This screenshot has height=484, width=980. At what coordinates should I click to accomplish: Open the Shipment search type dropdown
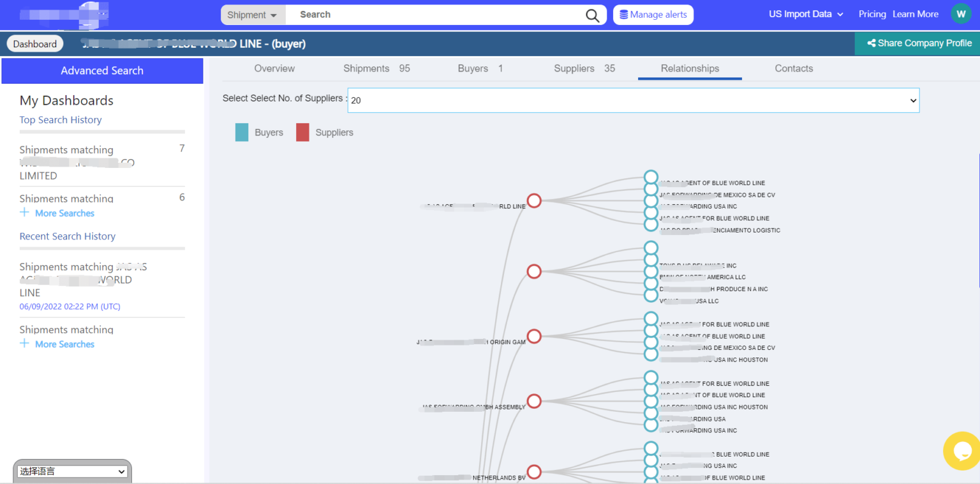coord(253,15)
